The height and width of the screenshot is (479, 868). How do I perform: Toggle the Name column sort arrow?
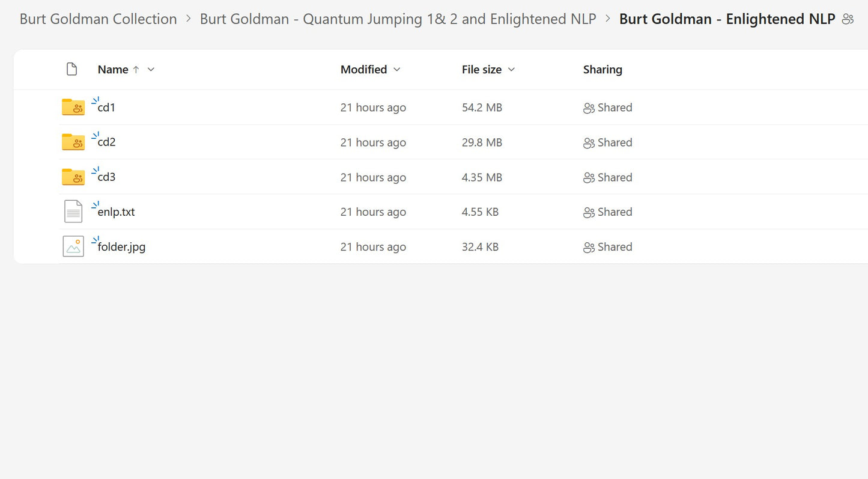(x=136, y=69)
